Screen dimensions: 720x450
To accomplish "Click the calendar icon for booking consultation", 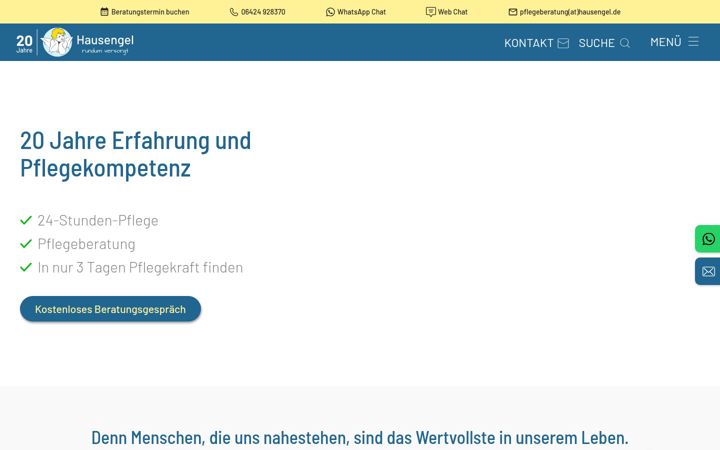I will tap(104, 12).
